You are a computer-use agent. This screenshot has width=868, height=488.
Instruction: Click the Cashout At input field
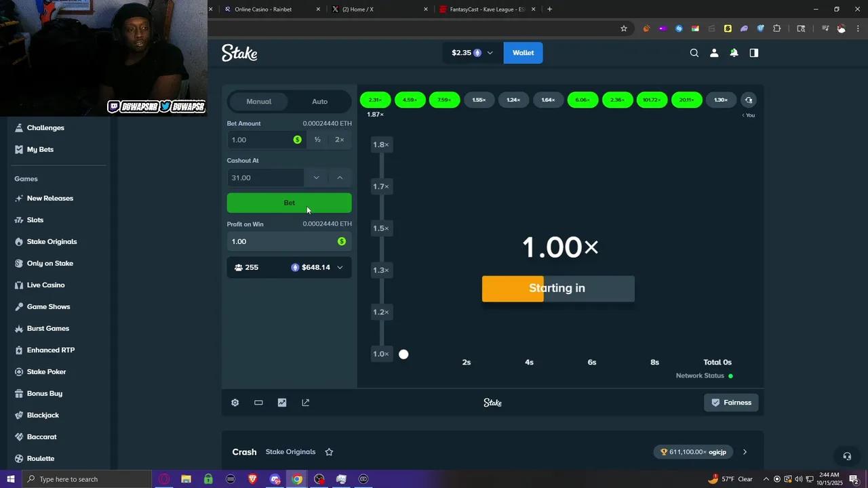265,178
